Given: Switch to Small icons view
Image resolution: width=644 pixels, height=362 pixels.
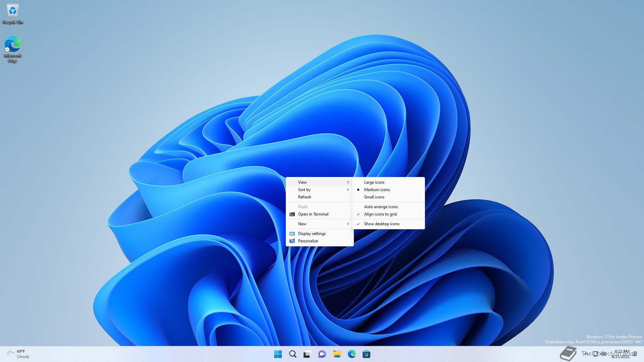Looking at the screenshot, I should click(388, 197).
